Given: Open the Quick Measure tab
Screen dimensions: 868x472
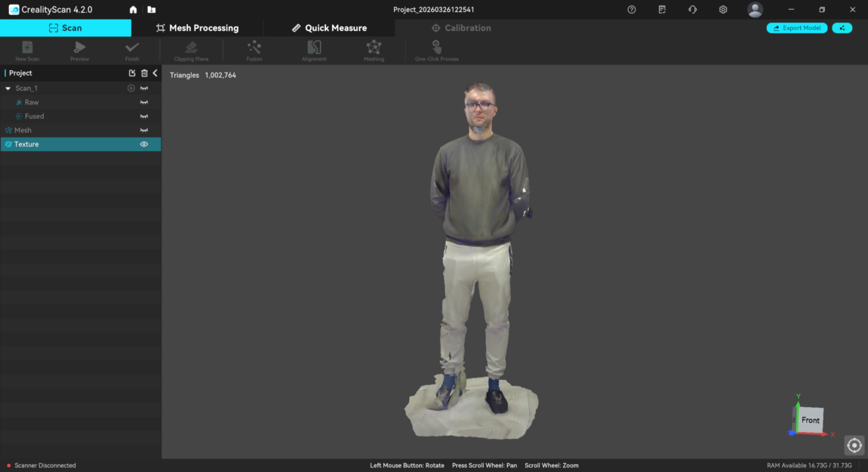Looking at the screenshot, I should [x=329, y=28].
